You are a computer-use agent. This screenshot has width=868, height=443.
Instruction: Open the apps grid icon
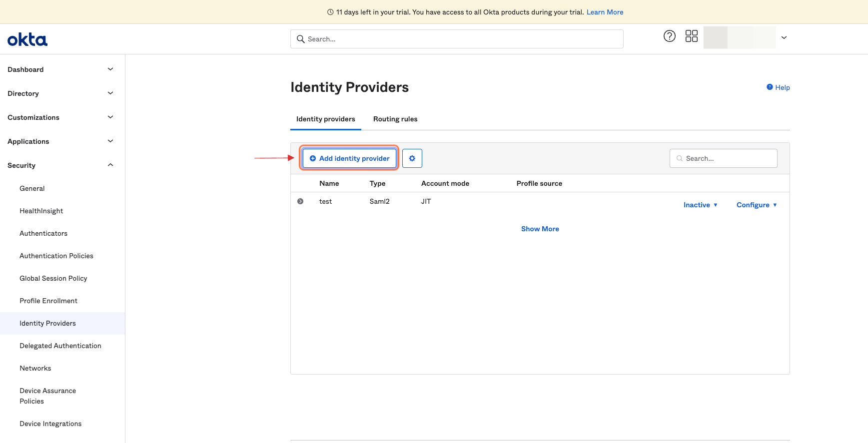pos(692,36)
